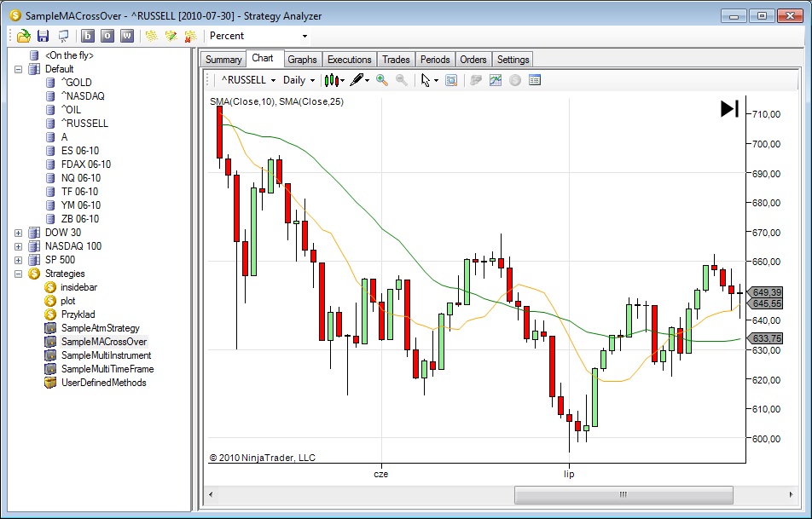Viewport: 812px width, 519px height.
Task: Click the note icon with green pencil
Action: tap(171, 36)
